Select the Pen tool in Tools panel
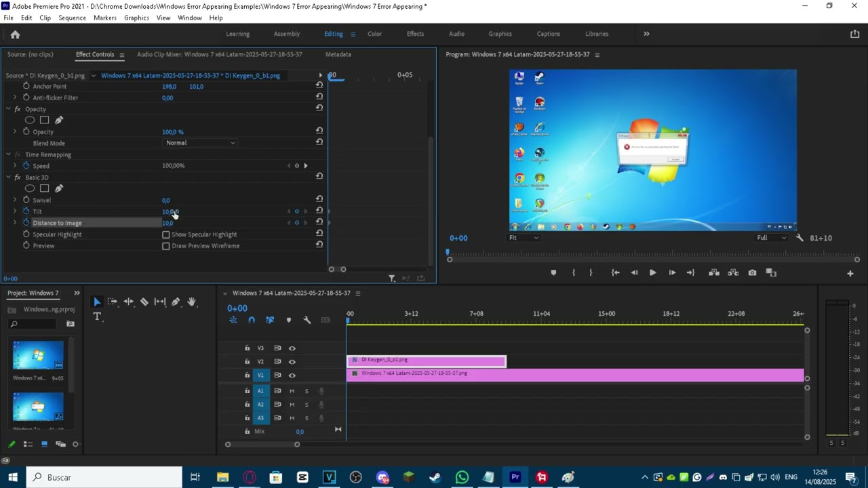The width and height of the screenshot is (868, 488). pos(176,302)
